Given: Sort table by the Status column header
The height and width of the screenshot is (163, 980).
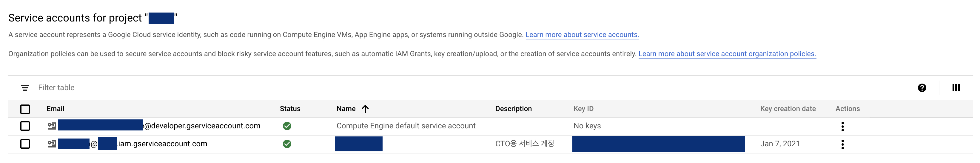Looking at the screenshot, I should click(x=290, y=109).
